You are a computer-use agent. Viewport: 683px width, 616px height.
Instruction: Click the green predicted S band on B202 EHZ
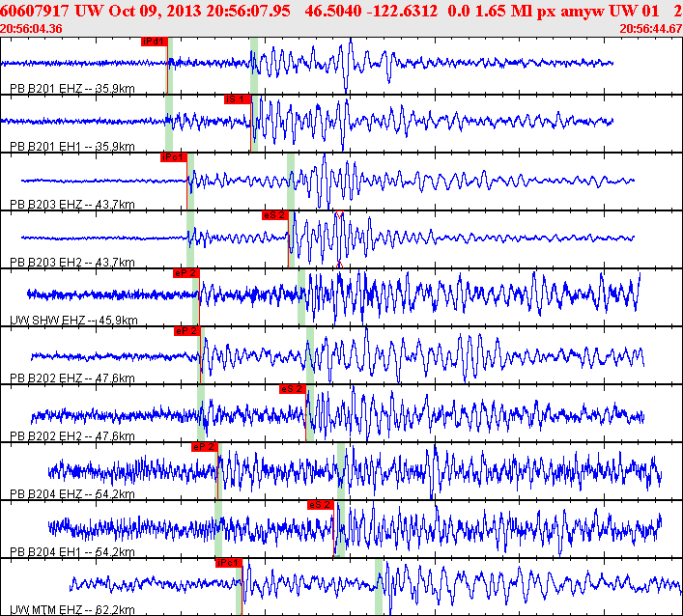click(310, 354)
